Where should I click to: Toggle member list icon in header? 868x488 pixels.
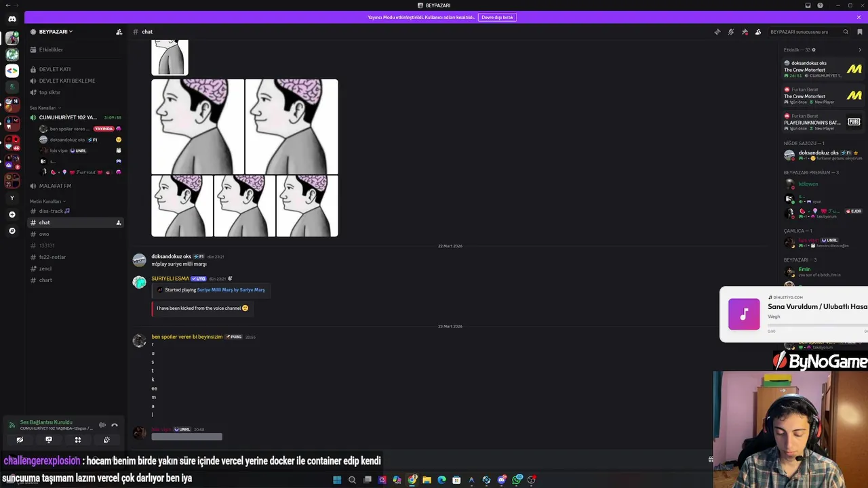pos(758,32)
